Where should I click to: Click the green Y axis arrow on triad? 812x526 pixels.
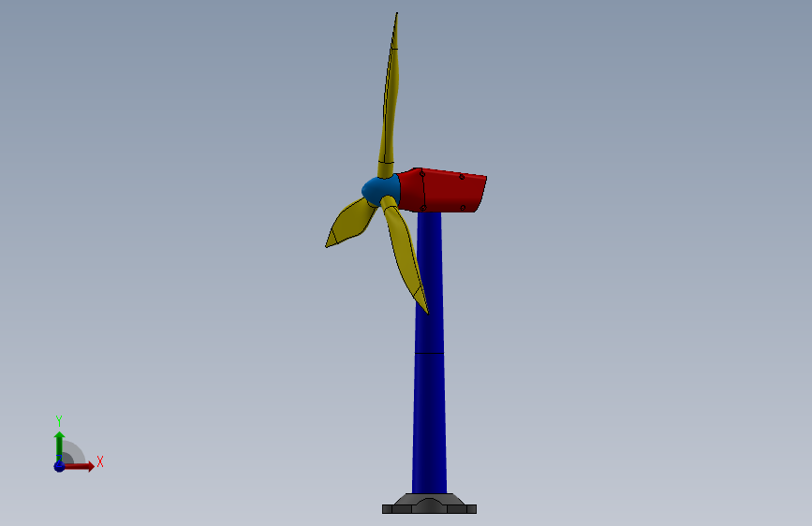pos(59,446)
